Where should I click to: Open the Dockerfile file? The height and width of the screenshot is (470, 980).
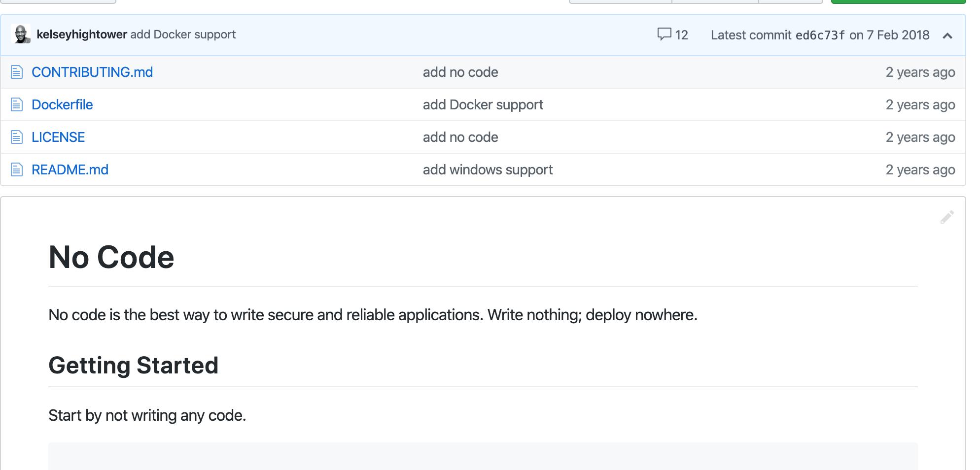62,105
